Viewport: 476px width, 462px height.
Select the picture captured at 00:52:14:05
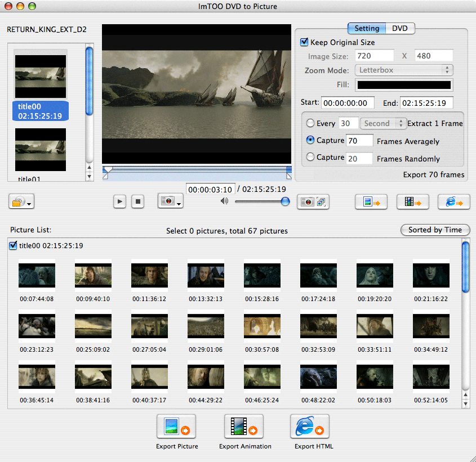(x=431, y=377)
